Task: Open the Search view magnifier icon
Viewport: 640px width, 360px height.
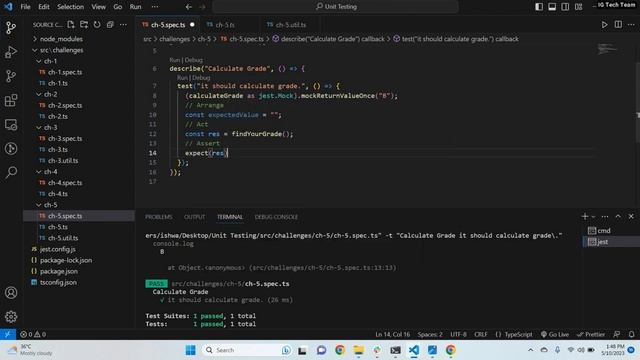Action: point(11,172)
